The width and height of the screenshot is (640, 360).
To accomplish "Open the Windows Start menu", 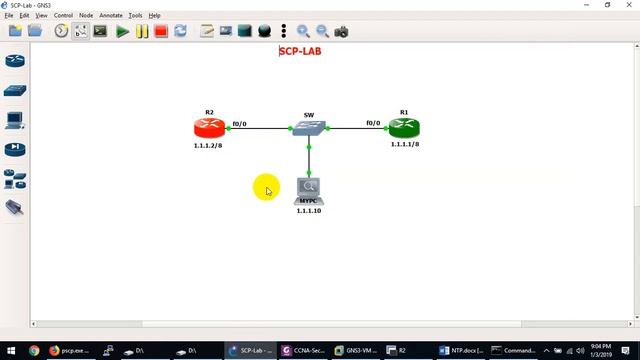I will click(x=11, y=351).
